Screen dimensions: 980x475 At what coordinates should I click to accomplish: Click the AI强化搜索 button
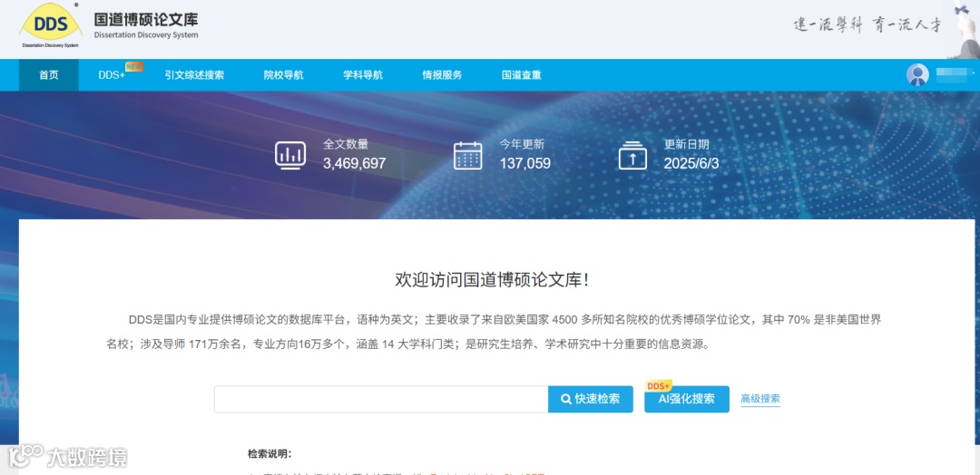pos(687,400)
